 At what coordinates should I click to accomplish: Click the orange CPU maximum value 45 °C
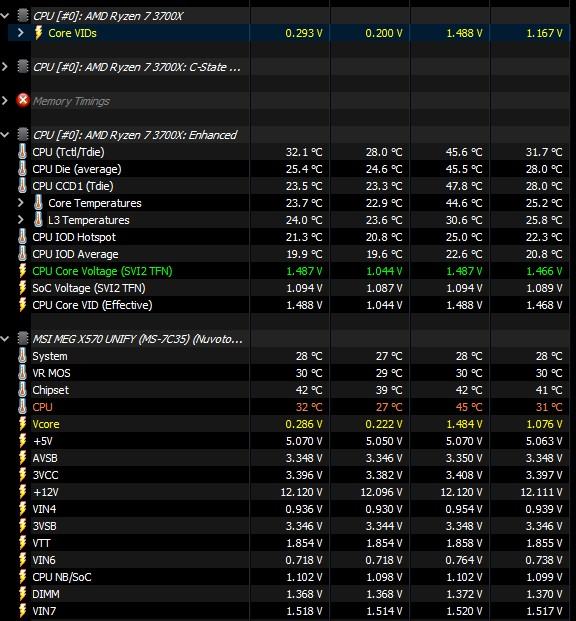click(469, 407)
